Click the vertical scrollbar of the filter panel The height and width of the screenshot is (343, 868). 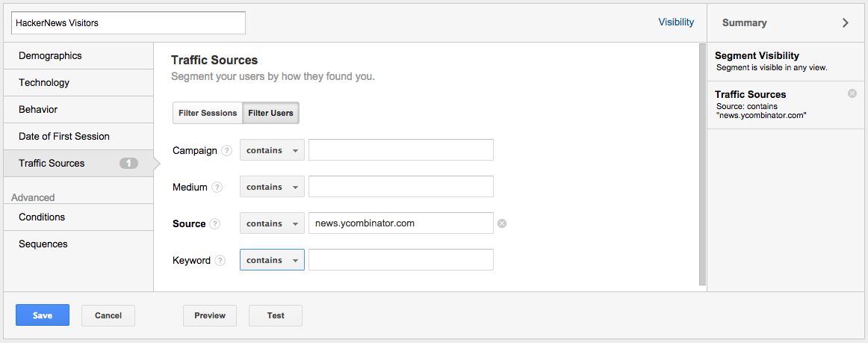(x=702, y=164)
